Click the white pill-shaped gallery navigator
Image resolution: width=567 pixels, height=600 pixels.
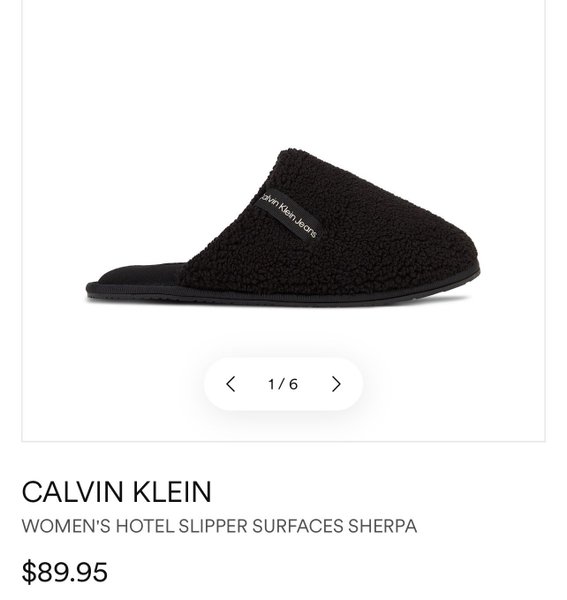coord(283,384)
